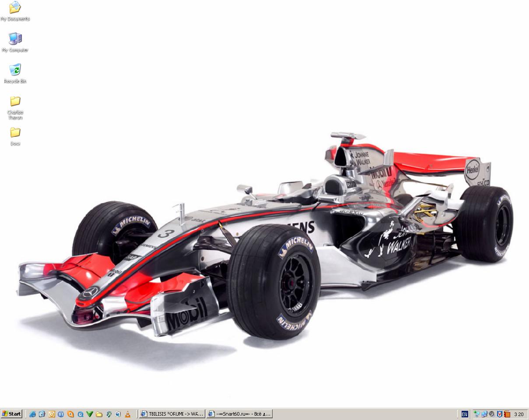This screenshot has width=529, height=420.
Task: Switch to the TBILISIS FORUMI taskbar window
Action: click(x=172, y=414)
